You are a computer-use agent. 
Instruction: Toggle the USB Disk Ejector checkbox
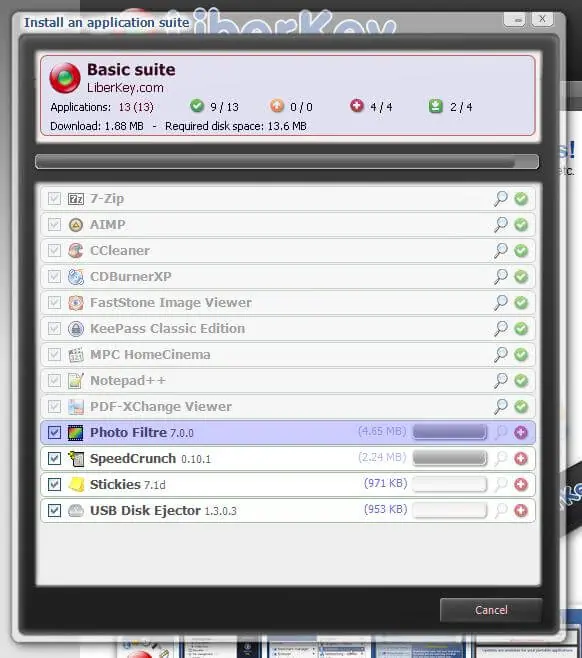click(54, 511)
